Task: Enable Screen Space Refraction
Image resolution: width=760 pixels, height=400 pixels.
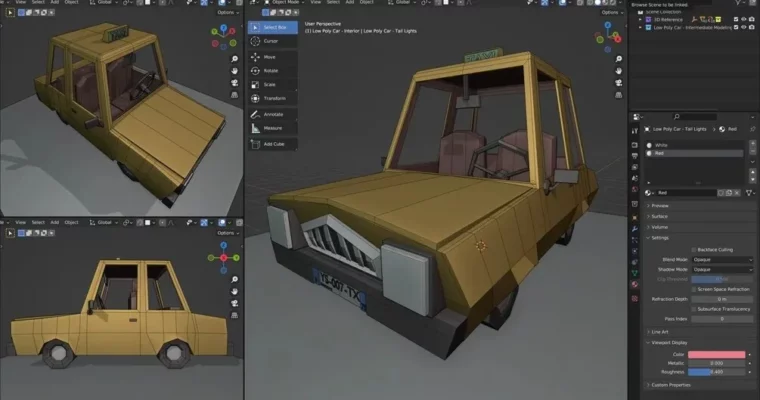Action: (x=694, y=289)
